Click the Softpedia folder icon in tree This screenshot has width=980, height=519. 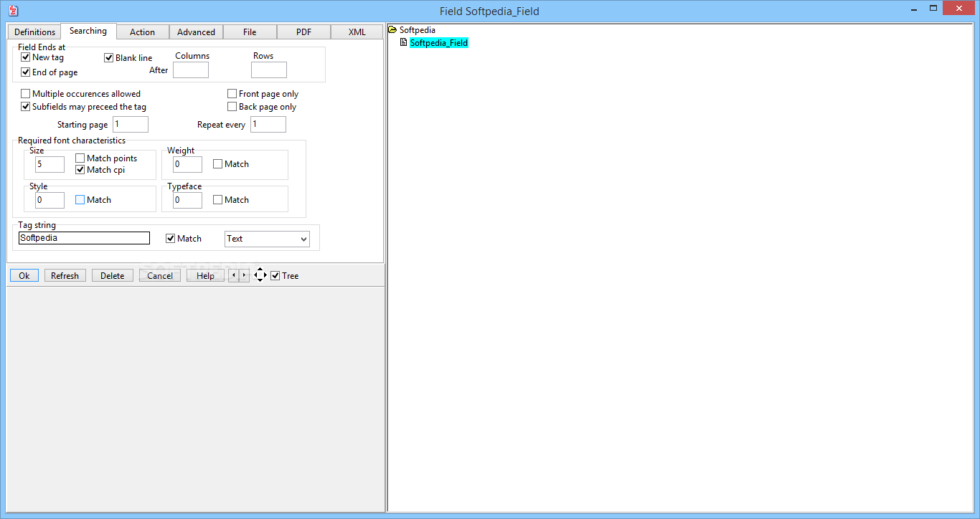tap(392, 30)
